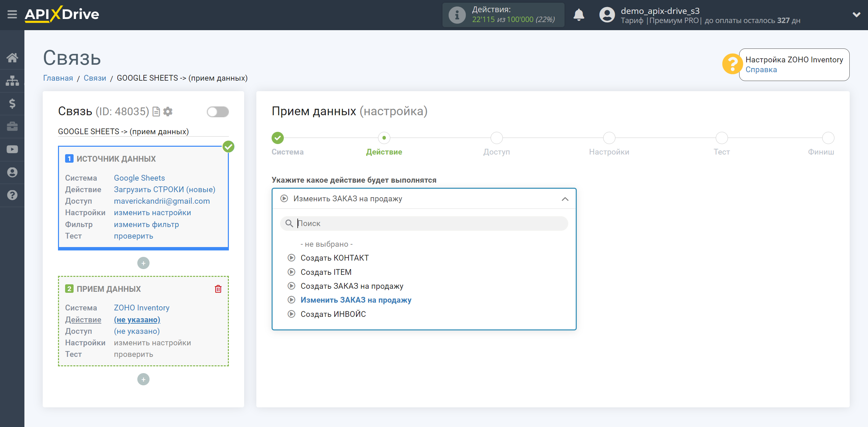Image resolution: width=868 pixels, height=427 pixels.
Task: Open the briefcase icon in sidebar
Action: click(x=12, y=126)
